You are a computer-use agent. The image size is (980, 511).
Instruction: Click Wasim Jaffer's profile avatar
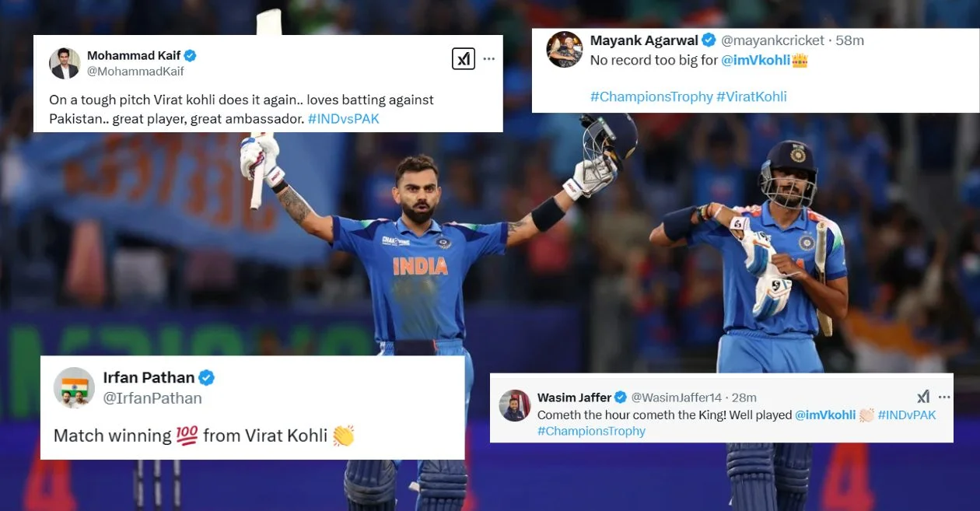(515, 406)
